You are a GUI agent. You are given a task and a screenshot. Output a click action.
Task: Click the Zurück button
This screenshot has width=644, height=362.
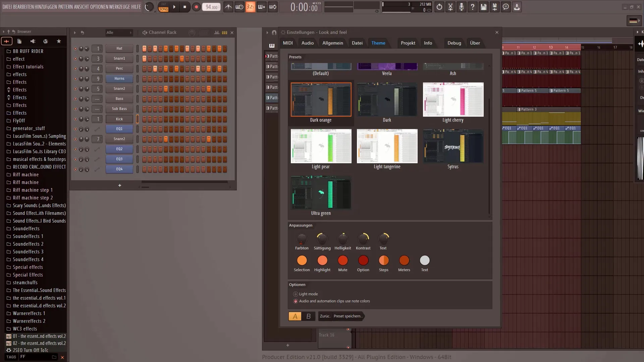[324, 316]
